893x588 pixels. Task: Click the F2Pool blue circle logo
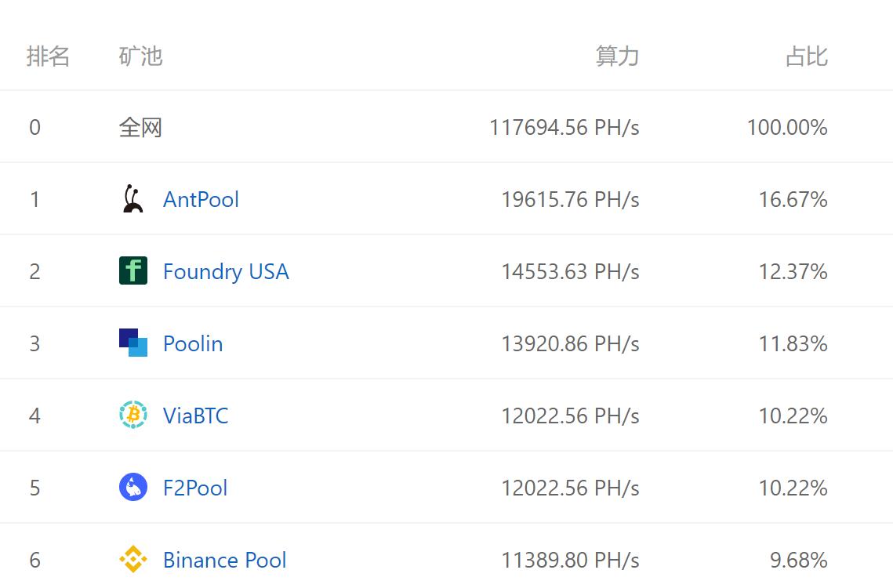tap(132, 488)
